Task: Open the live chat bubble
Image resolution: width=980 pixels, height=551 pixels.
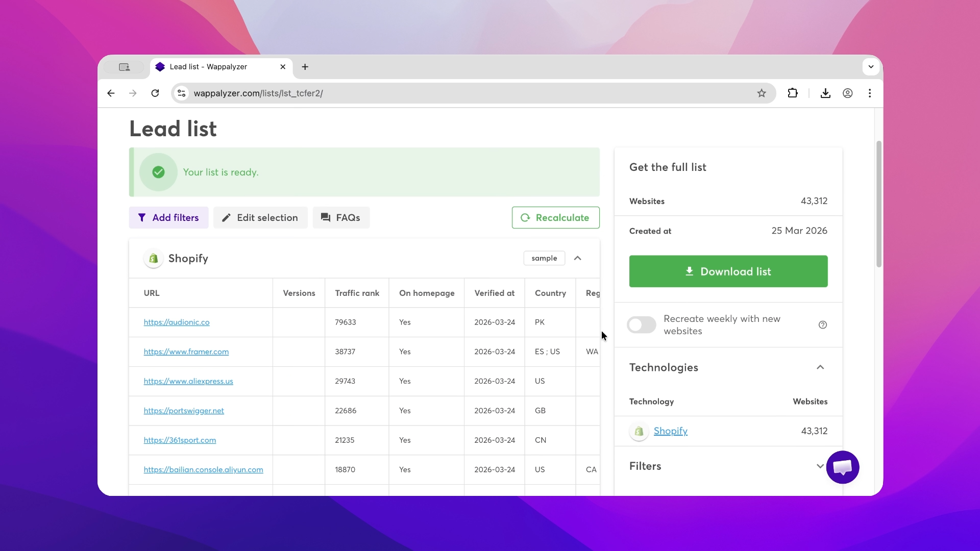Action: pos(843,467)
